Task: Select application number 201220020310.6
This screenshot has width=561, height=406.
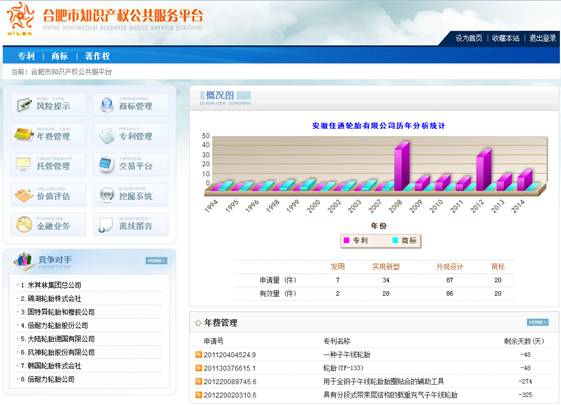Action: pyautogui.click(x=230, y=395)
